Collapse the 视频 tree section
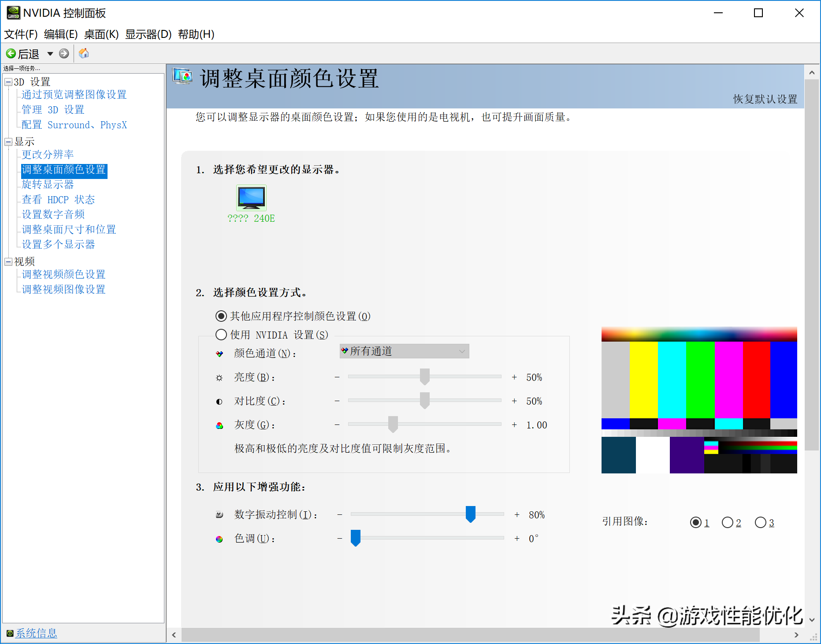The height and width of the screenshot is (644, 821). (8, 262)
